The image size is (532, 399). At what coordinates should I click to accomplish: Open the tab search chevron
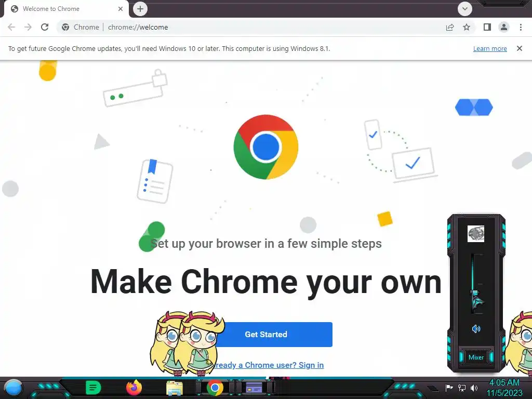coord(465,9)
